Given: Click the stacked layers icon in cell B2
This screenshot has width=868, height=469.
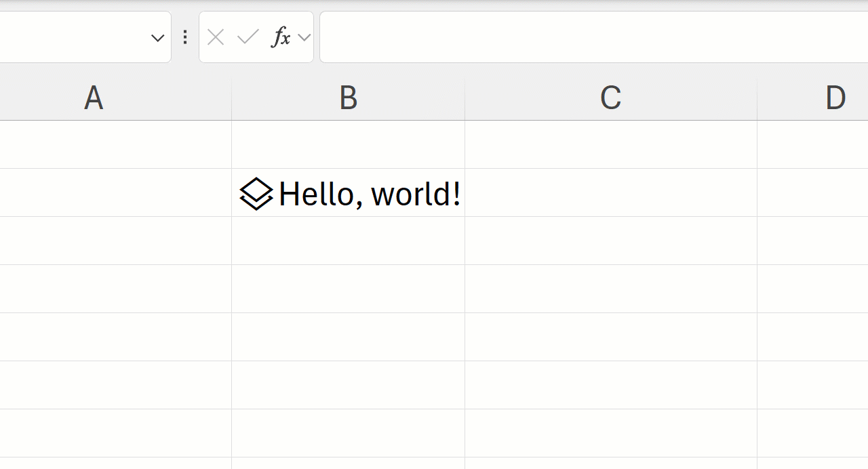Looking at the screenshot, I should point(256,194).
